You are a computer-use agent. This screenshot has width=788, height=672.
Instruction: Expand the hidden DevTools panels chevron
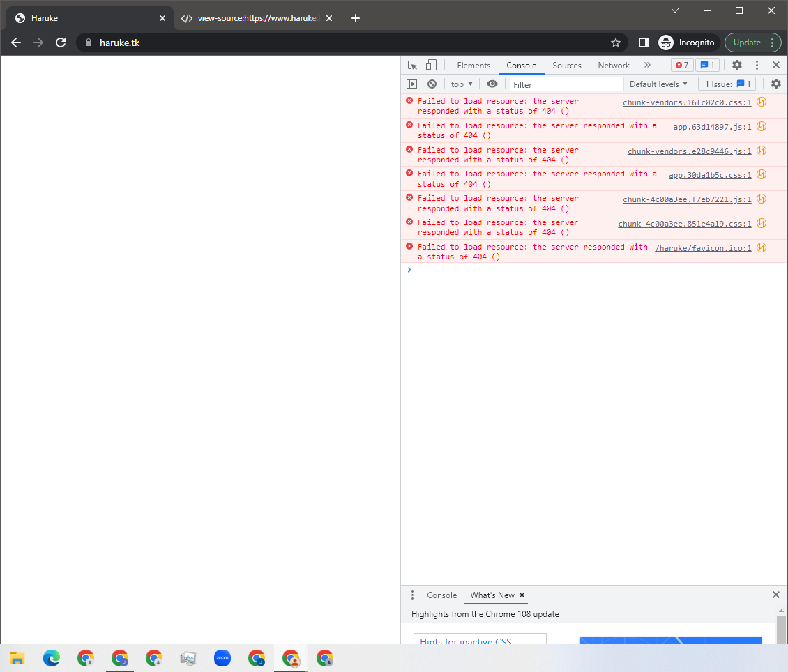pyautogui.click(x=647, y=65)
